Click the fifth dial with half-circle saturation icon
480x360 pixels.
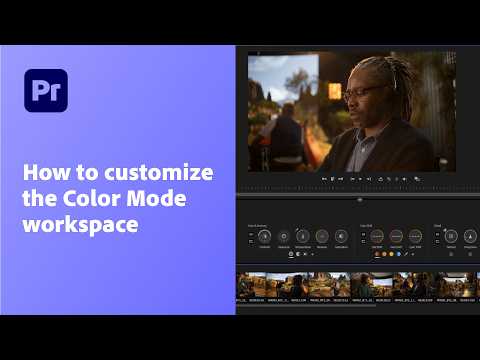[x=341, y=236]
